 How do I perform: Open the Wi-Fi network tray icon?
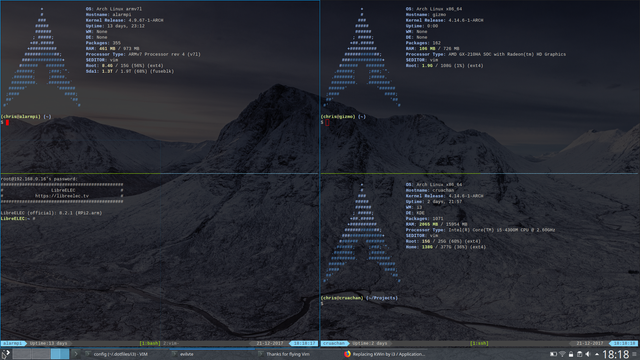tap(562, 354)
